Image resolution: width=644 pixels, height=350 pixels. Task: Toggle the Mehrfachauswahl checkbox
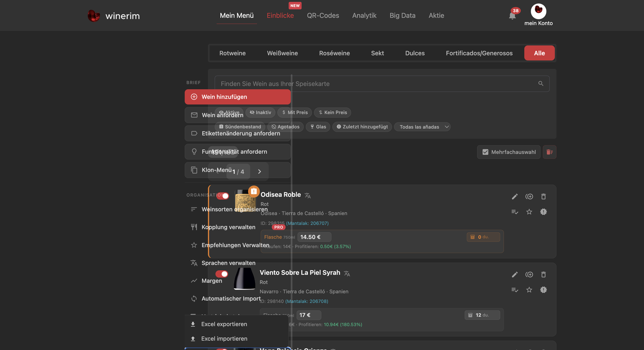486,152
